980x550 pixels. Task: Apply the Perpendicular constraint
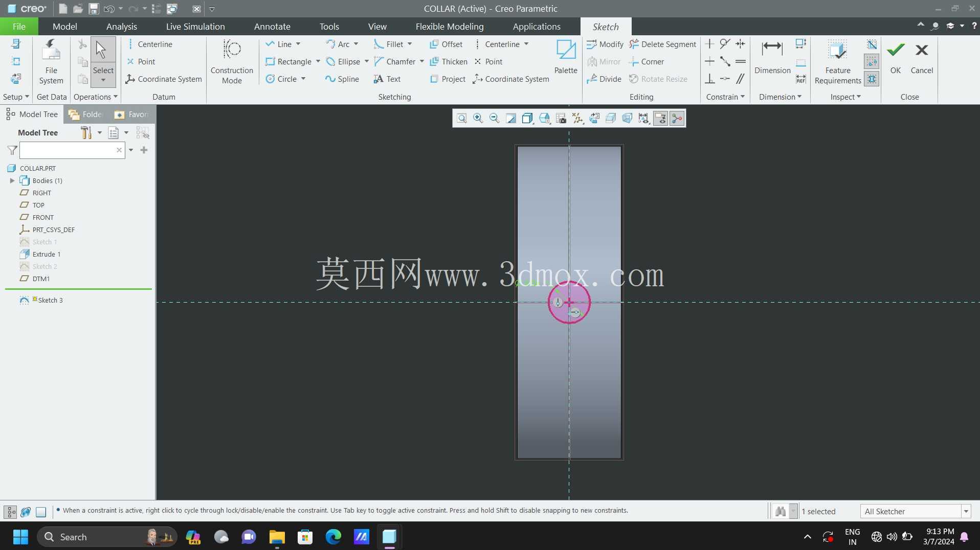click(710, 79)
